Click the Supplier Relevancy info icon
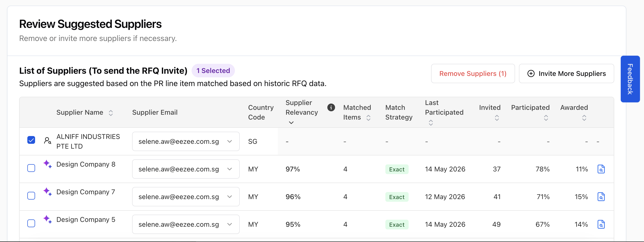Screen dimensions: 644x242 [x=331, y=107]
